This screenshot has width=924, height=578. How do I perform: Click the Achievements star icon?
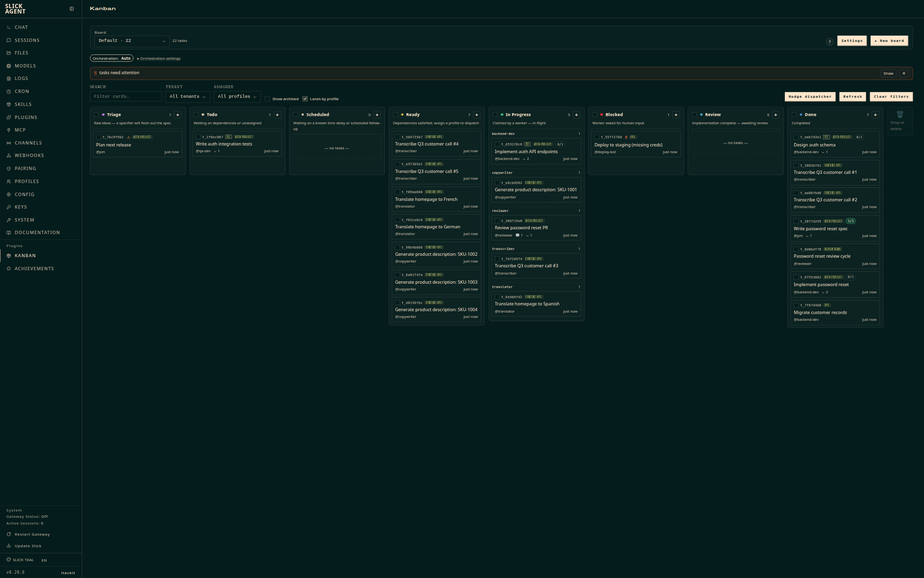coord(9,269)
